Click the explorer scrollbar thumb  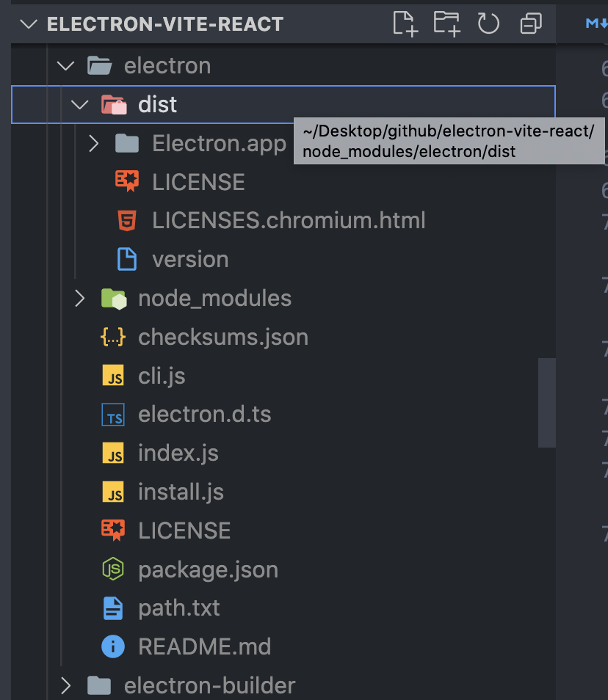pos(546,402)
